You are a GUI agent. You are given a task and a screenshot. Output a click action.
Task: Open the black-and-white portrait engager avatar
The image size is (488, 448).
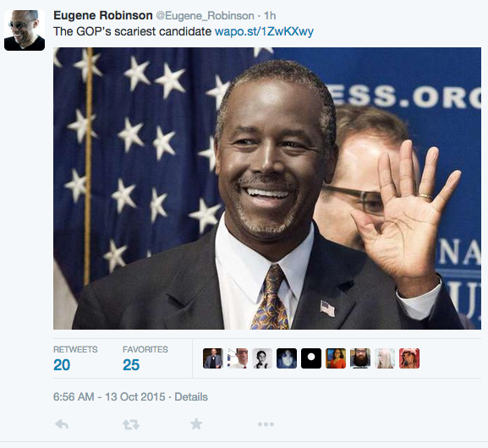(x=262, y=358)
